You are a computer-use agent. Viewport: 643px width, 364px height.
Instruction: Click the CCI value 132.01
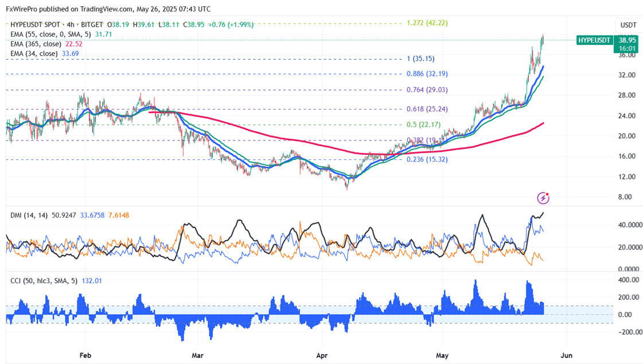click(x=92, y=281)
